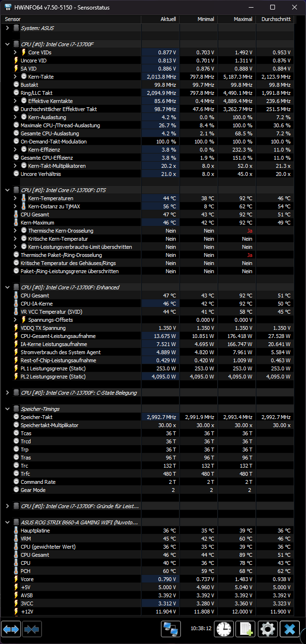Viewport: 306px width, 644px height.
Task: Expand the Thermische Kern-Drosselung row
Action: coord(16,231)
